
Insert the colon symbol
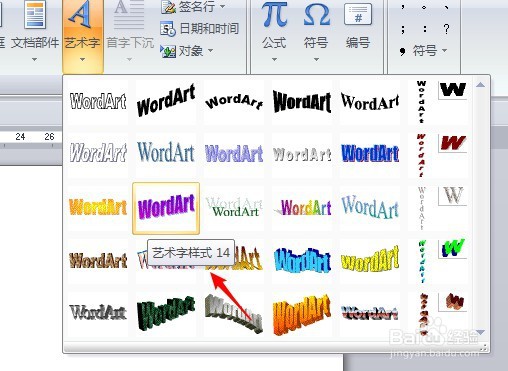424,29
